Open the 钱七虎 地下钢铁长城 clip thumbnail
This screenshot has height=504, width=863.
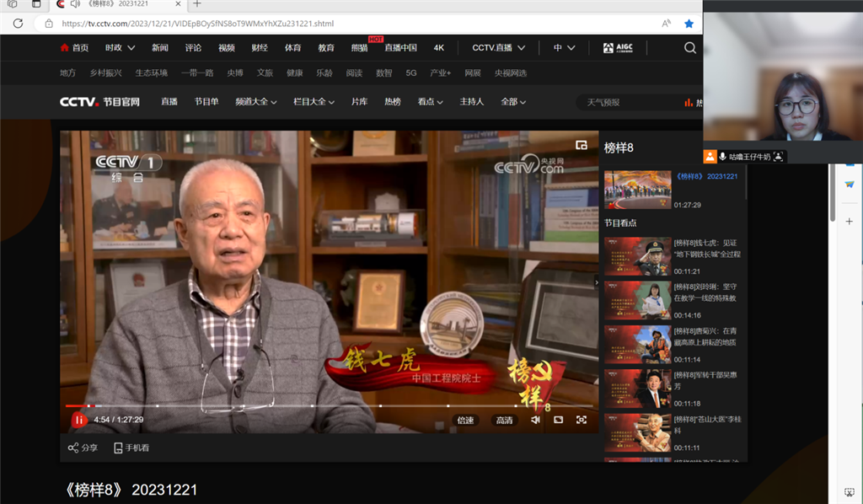[x=637, y=256]
